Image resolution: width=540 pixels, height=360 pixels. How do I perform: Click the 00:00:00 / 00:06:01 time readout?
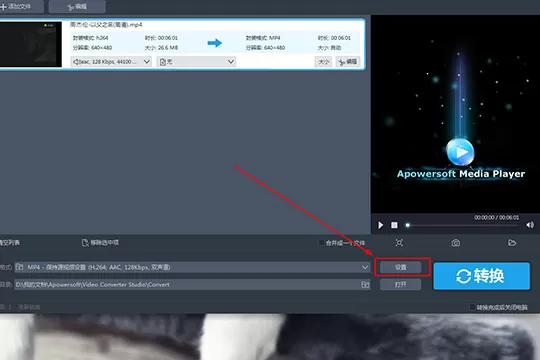pyautogui.click(x=496, y=217)
